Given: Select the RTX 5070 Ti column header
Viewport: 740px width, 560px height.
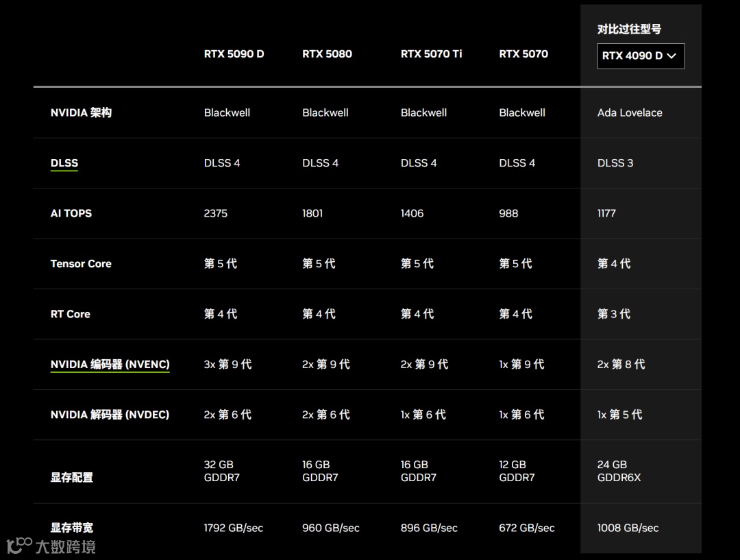Looking at the screenshot, I should (432, 54).
